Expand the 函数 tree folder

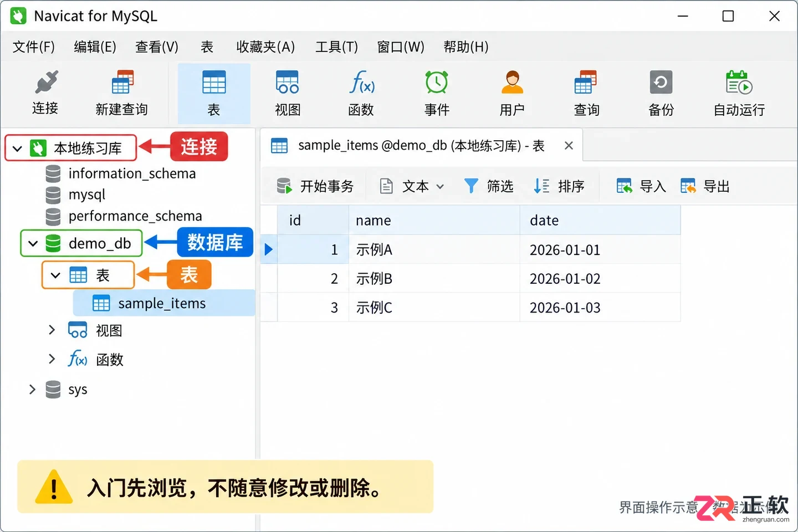(x=52, y=359)
